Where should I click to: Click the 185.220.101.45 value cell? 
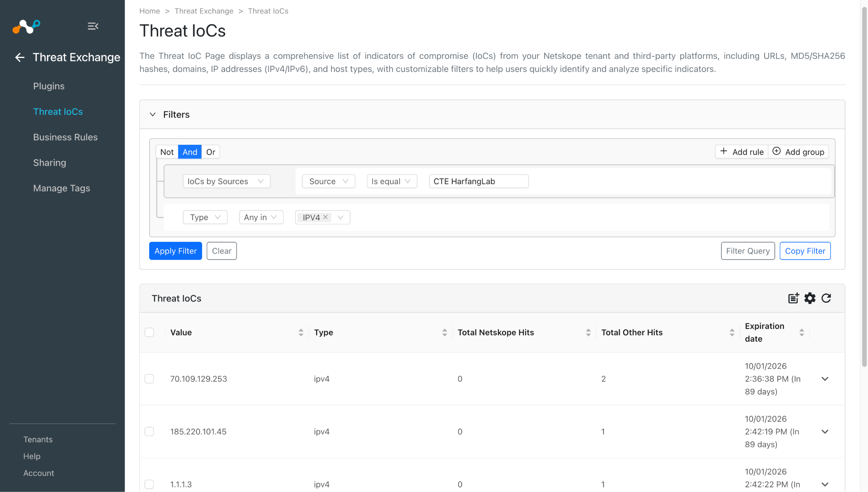(x=198, y=432)
